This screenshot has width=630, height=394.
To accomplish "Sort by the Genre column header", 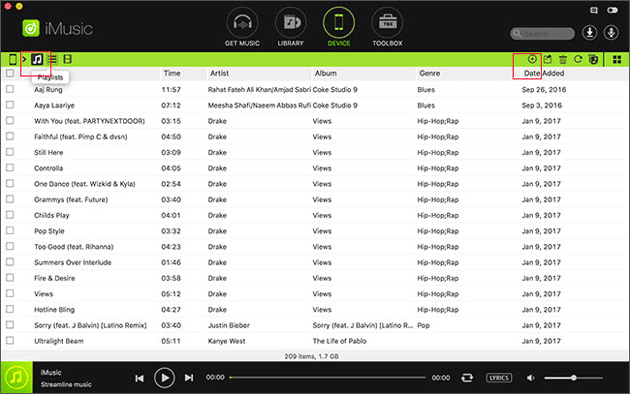I will tap(430, 73).
